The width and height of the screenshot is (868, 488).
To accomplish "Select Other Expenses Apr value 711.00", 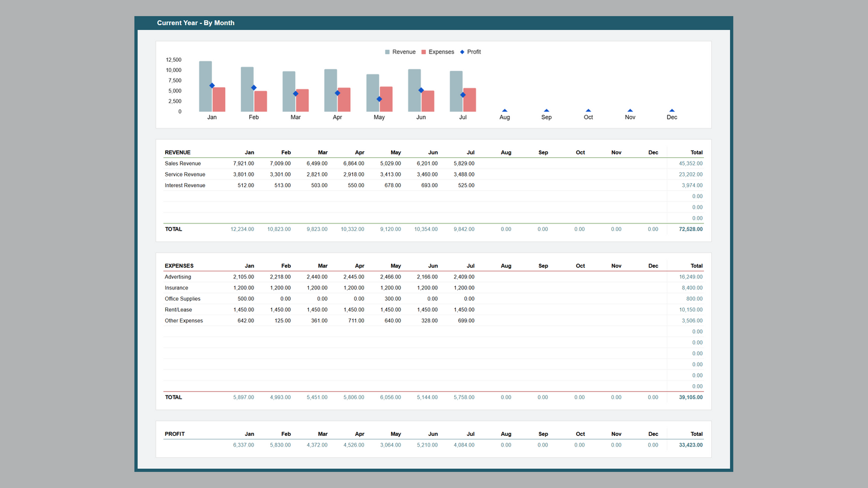I will coord(356,321).
